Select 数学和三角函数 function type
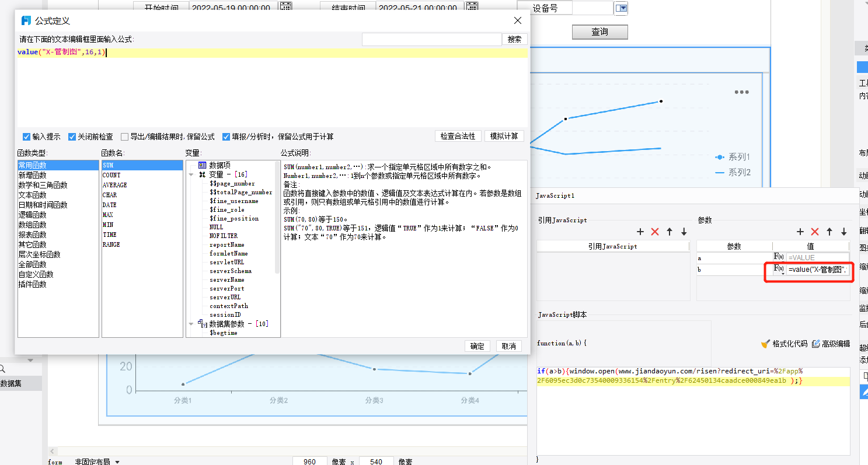 pyautogui.click(x=43, y=185)
